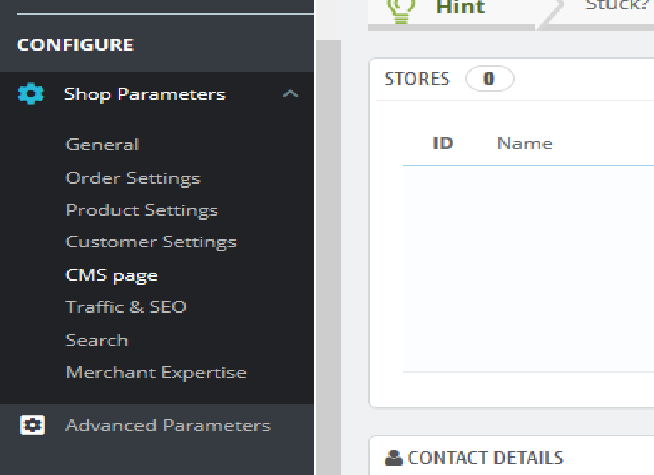Image resolution: width=654 pixels, height=475 pixels.
Task: Collapse Shop Parameters using the chevron arrow
Action: tap(290, 95)
